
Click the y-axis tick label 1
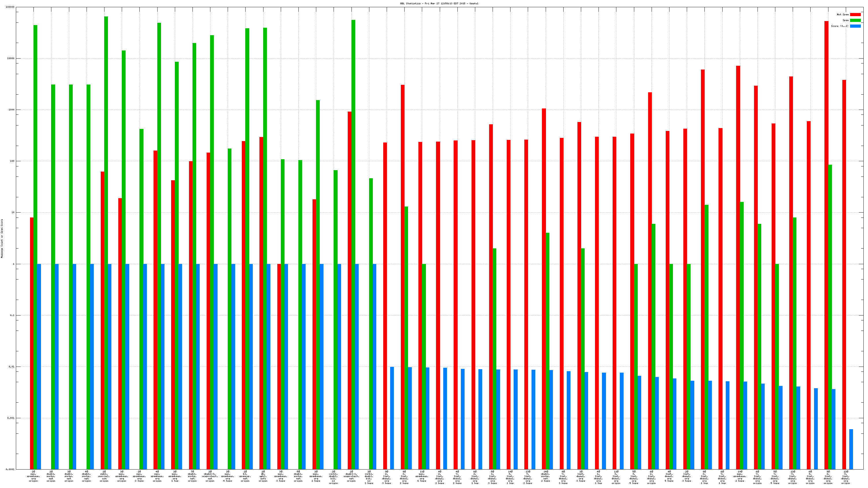(14, 264)
